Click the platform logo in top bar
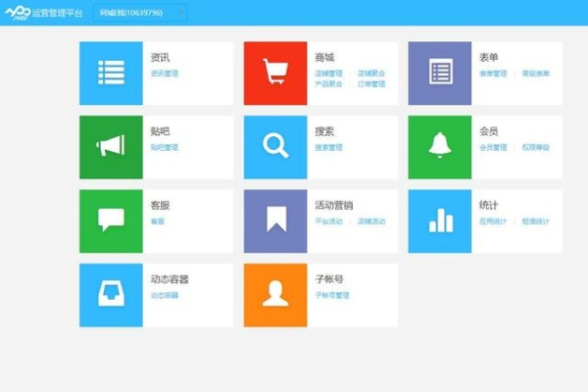The width and height of the screenshot is (588, 392). [x=22, y=13]
